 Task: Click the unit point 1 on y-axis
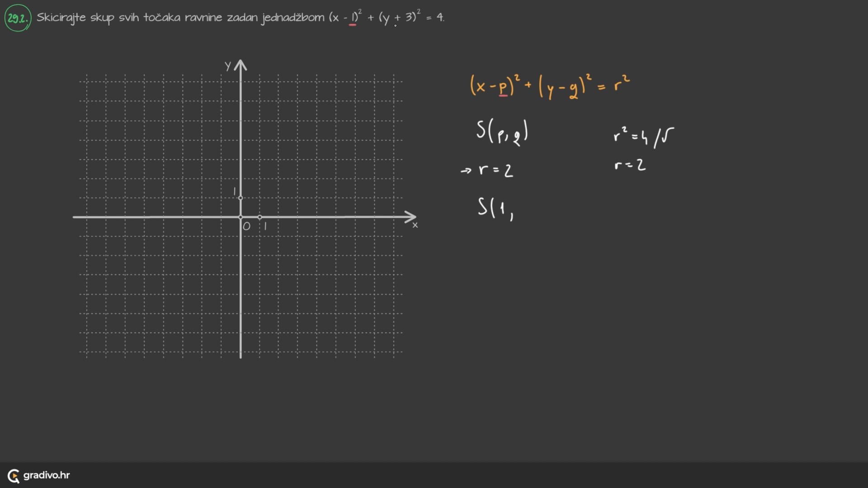pyautogui.click(x=241, y=198)
